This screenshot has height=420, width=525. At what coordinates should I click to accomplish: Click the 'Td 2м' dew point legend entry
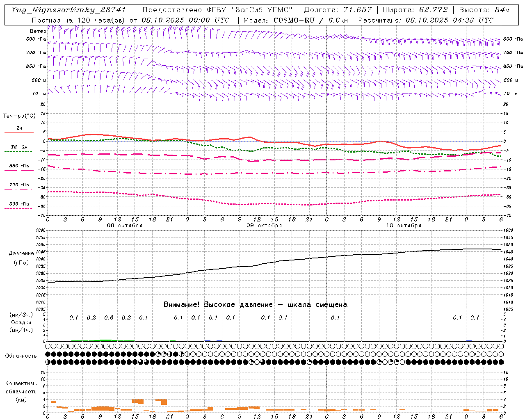pyautogui.click(x=19, y=147)
